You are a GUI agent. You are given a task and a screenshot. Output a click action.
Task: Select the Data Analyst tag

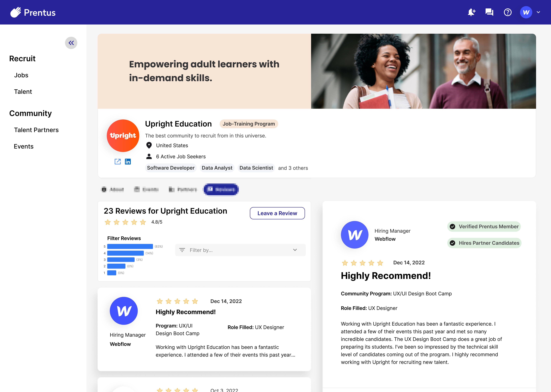click(217, 168)
